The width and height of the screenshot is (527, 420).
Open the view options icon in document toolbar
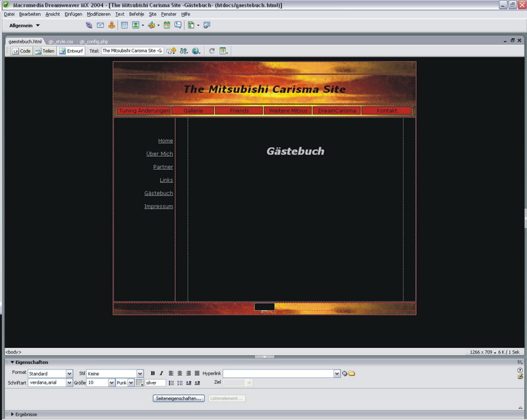(x=223, y=51)
